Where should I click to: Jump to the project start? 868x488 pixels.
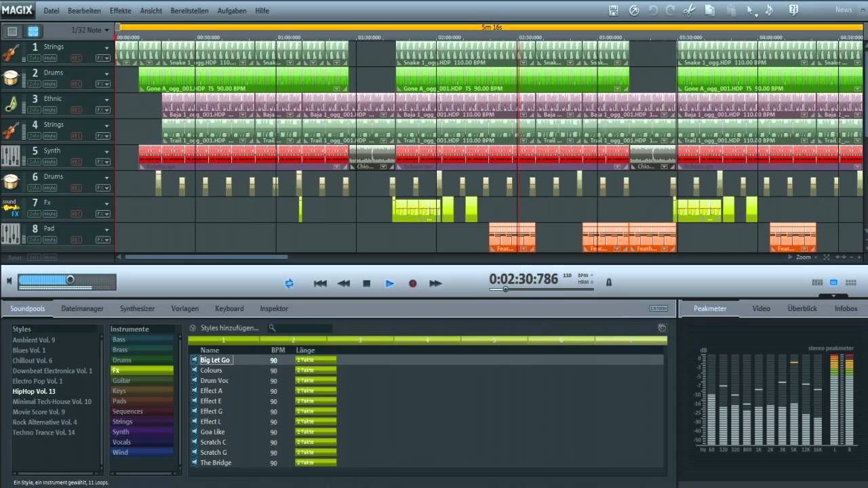click(320, 283)
